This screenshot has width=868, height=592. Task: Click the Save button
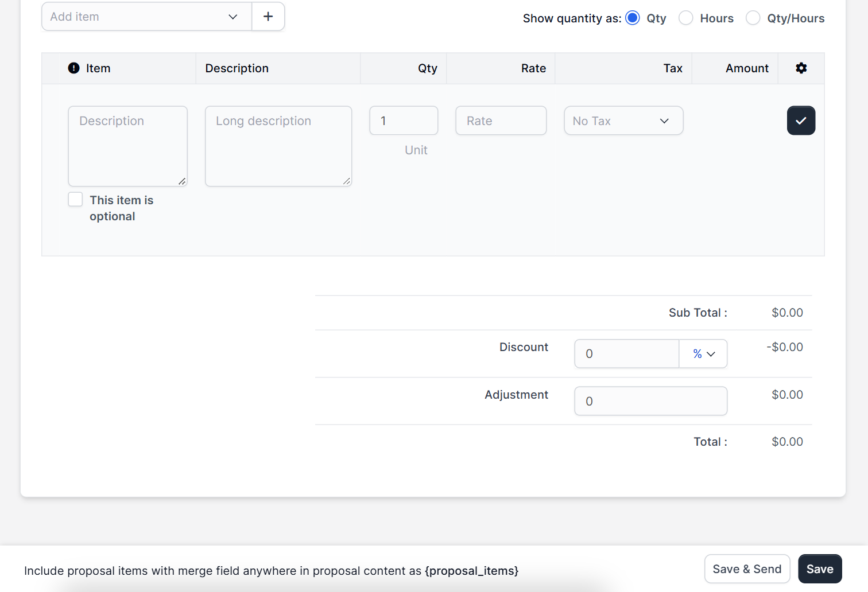click(820, 569)
